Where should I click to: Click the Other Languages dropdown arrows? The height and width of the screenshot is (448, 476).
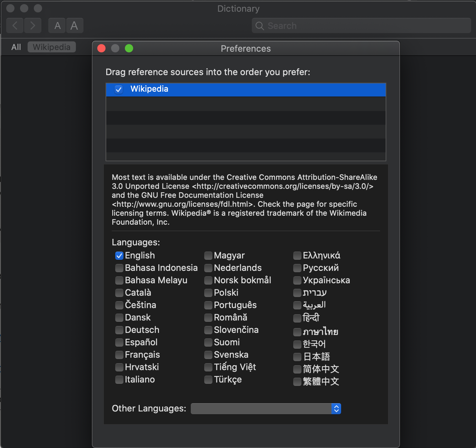click(x=336, y=409)
